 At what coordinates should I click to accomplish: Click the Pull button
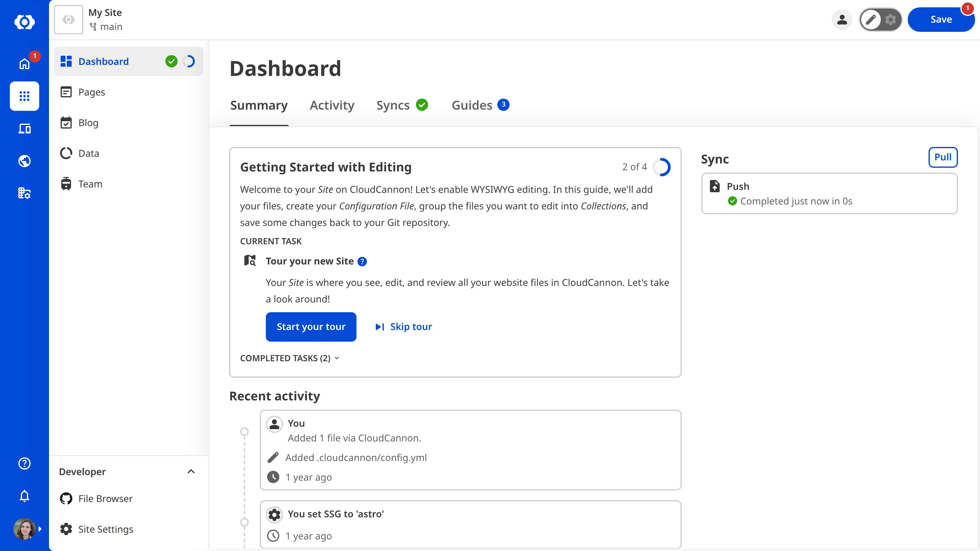pyautogui.click(x=943, y=157)
